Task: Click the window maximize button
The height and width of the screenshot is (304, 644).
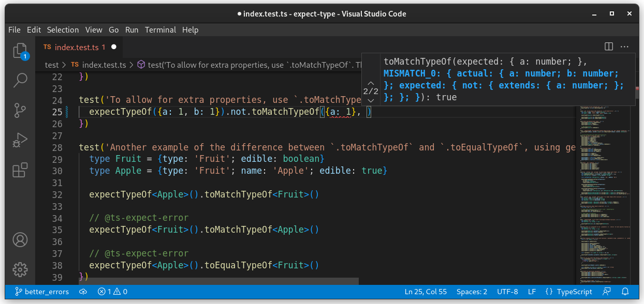Action: point(611,13)
